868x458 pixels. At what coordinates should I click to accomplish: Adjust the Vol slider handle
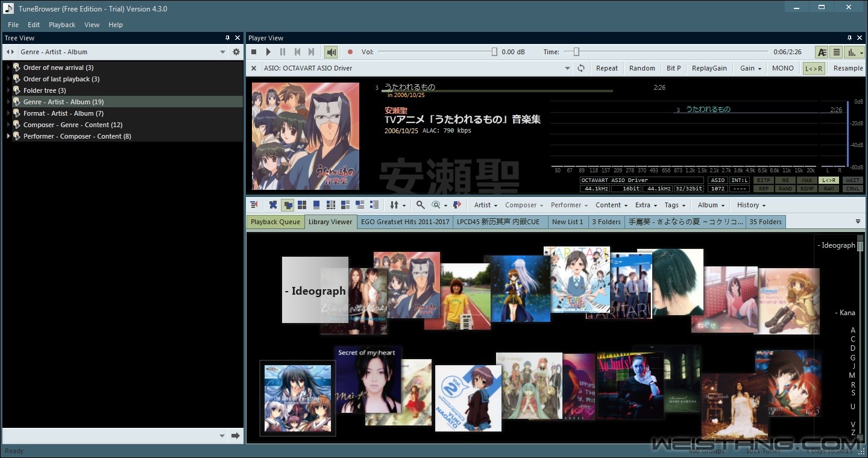pyautogui.click(x=494, y=52)
